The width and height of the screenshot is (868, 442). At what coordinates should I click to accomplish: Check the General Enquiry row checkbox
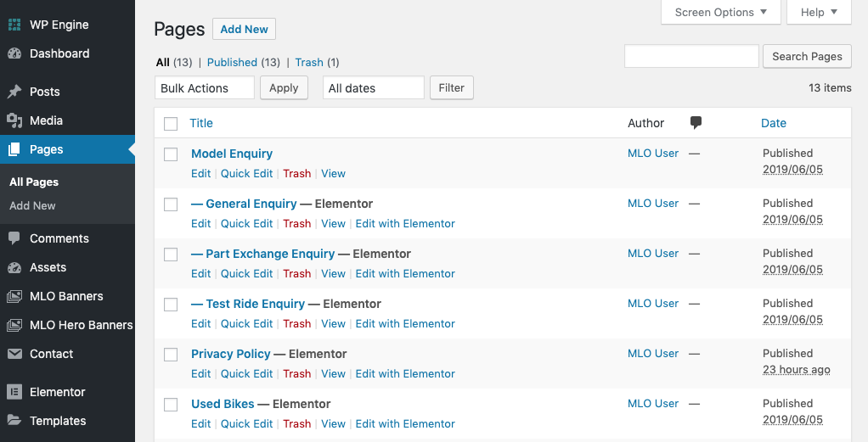point(171,204)
